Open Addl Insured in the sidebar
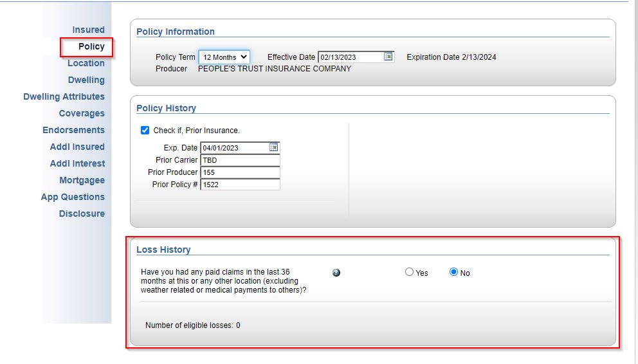 (77, 147)
